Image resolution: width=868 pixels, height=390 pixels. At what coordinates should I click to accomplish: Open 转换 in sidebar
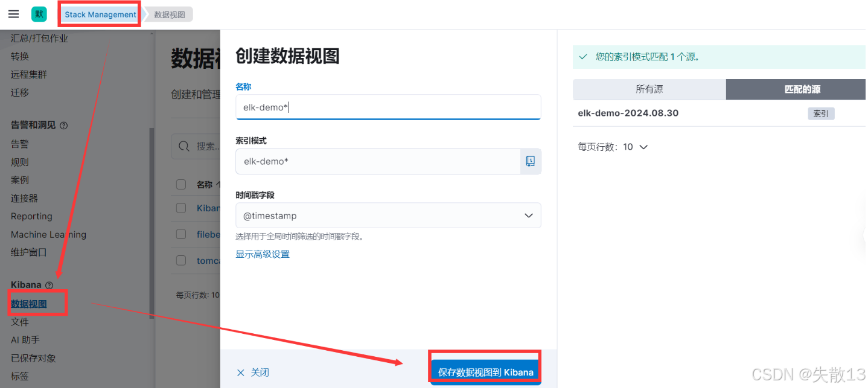pyautogui.click(x=20, y=56)
